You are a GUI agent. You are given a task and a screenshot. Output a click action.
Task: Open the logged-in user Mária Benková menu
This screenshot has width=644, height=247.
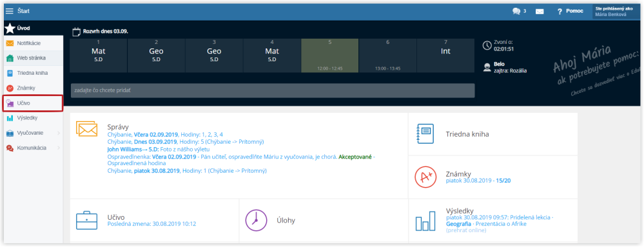point(614,12)
